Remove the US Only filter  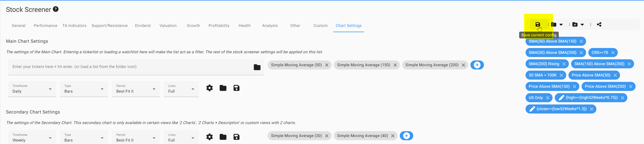pyautogui.click(x=547, y=98)
